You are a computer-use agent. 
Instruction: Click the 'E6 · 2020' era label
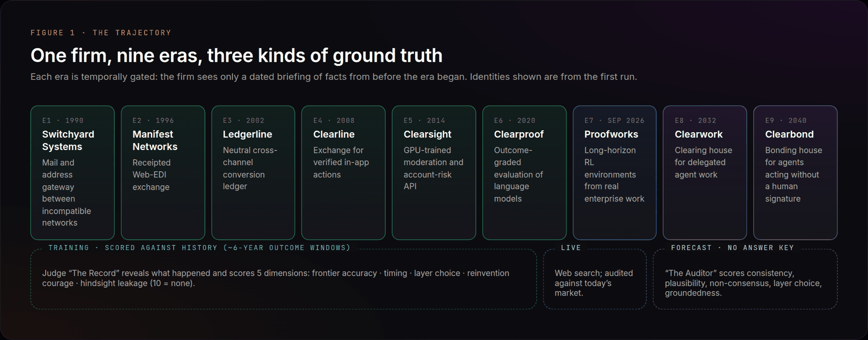515,121
